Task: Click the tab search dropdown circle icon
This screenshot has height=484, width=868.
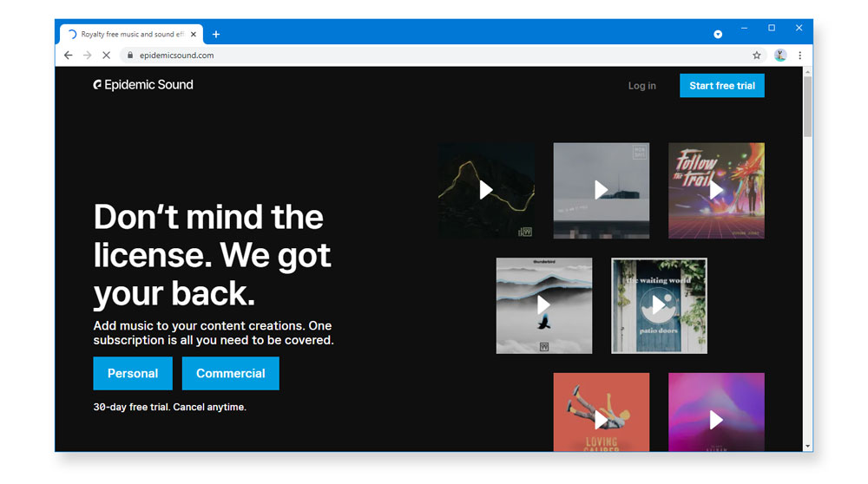Action: 718,35
